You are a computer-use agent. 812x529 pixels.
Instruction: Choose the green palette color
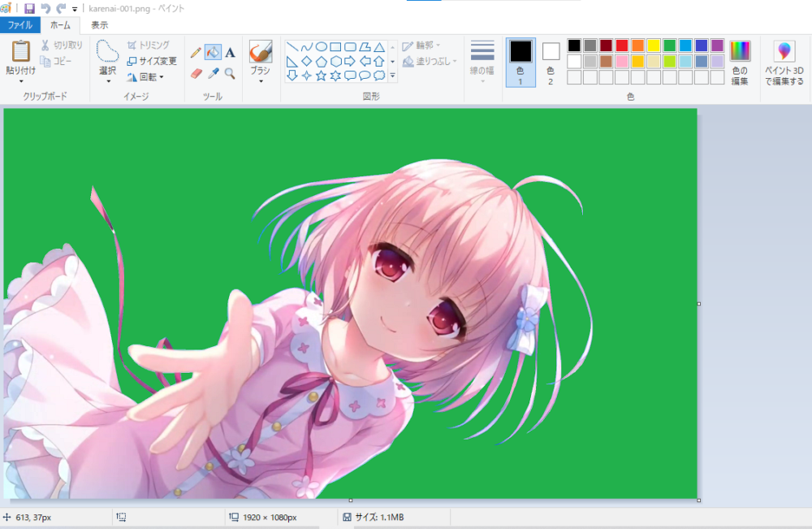(670, 46)
